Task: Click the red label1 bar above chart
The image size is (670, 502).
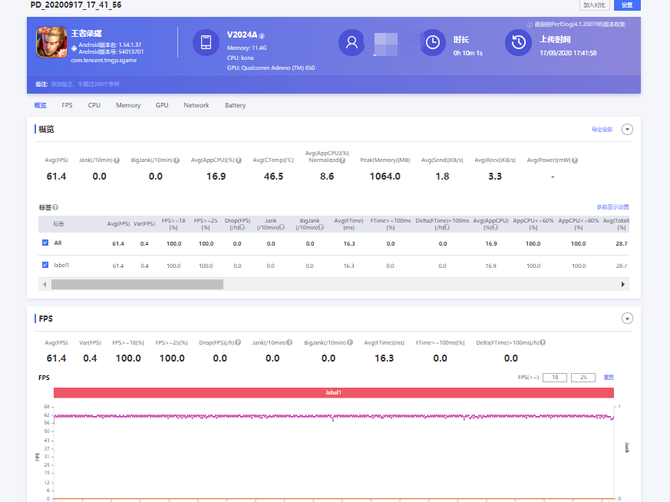Action: [334, 393]
